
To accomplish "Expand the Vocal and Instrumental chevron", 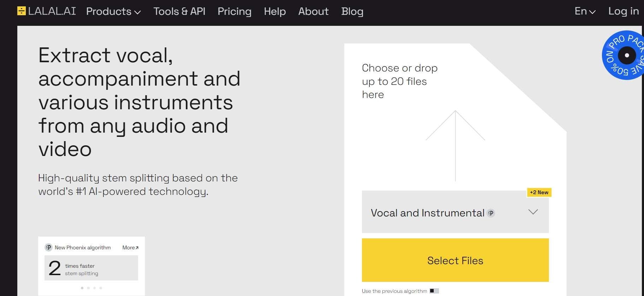I will tap(533, 212).
